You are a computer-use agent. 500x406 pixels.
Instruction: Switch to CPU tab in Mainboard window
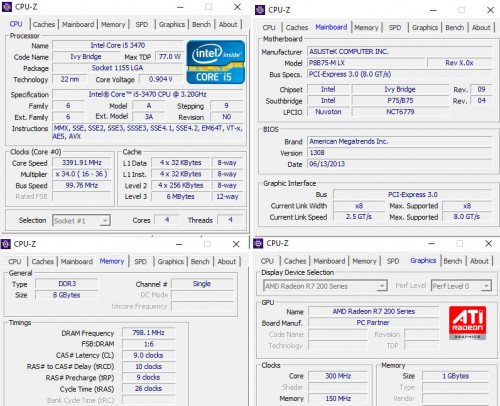point(269,27)
